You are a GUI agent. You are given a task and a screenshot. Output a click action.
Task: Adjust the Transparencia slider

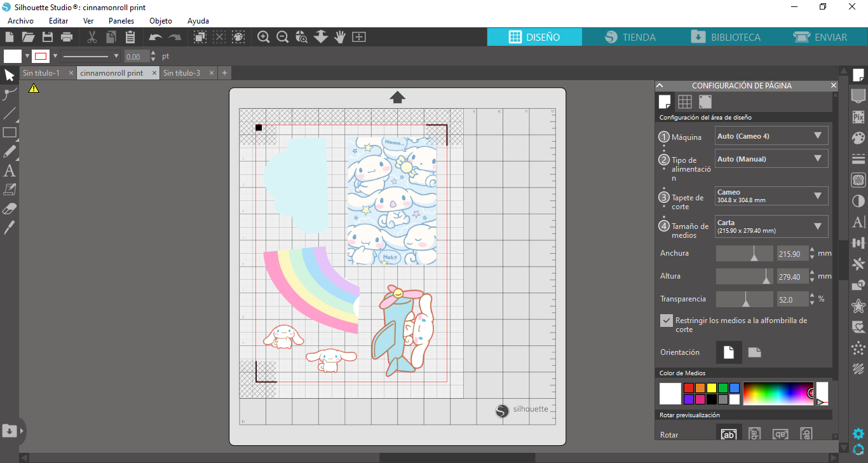click(x=745, y=299)
